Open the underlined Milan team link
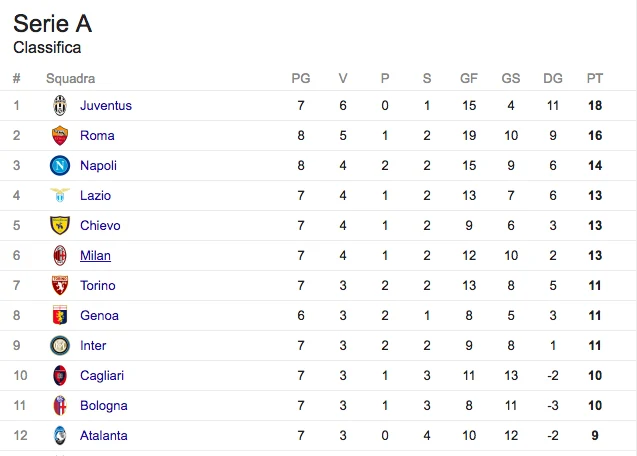 95,256
